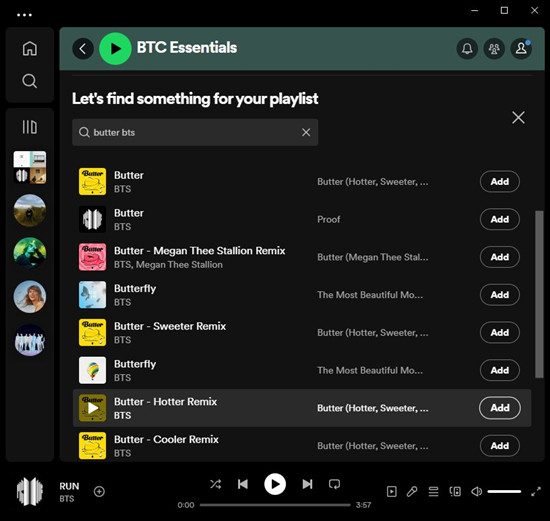Open the album art of Butter on Proof
550x521 pixels.
pyautogui.click(x=93, y=219)
